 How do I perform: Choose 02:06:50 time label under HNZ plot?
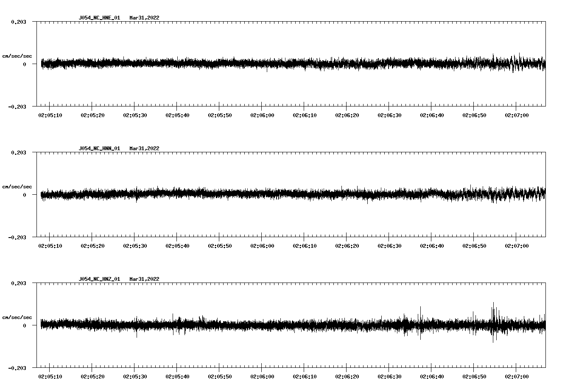click(x=474, y=377)
